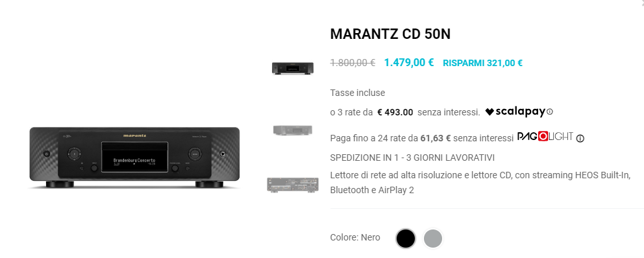Screen dimensions: 644x258
Task: Click the € 493.00 installment amount
Action: pos(395,112)
